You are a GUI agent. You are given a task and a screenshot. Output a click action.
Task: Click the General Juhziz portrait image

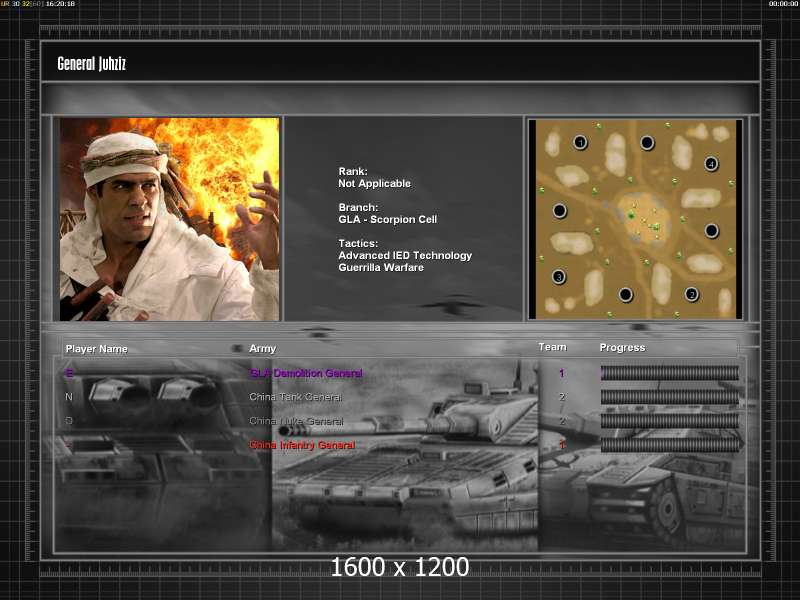coord(169,219)
